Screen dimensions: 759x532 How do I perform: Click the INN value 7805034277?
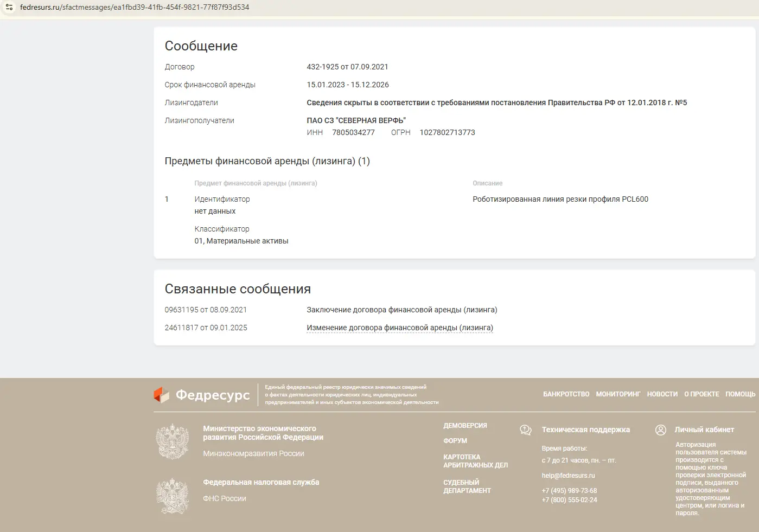point(353,132)
